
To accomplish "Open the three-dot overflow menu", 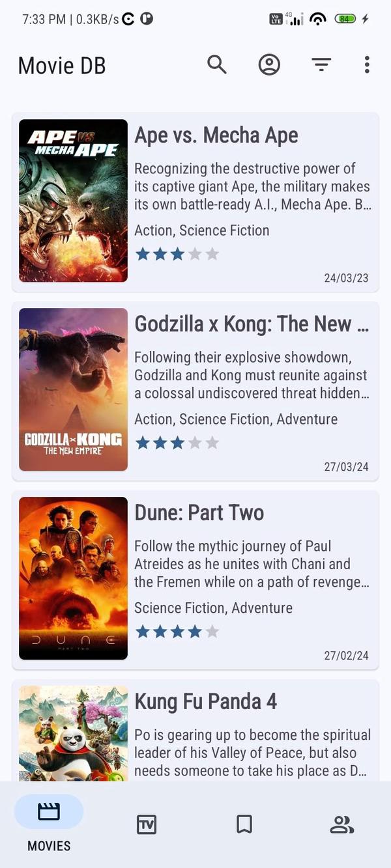I will click(367, 64).
